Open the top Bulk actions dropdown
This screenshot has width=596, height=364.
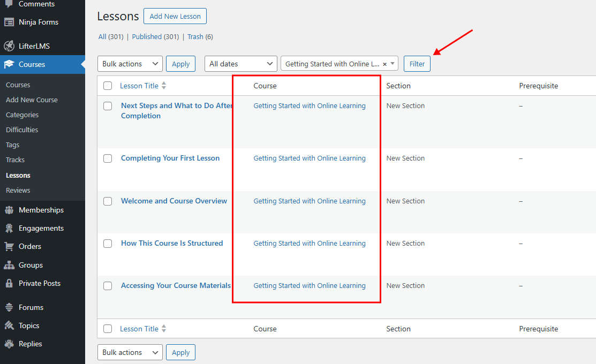tap(130, 64)
